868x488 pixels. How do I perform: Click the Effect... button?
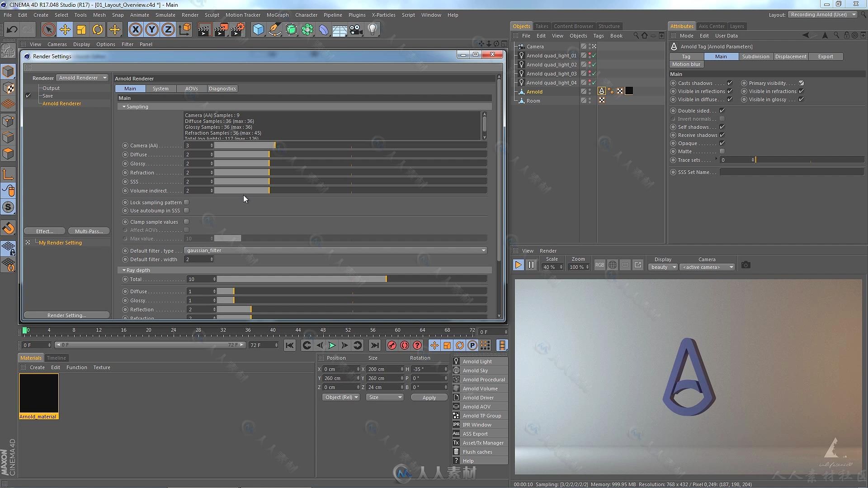click(x=45, y=231)
